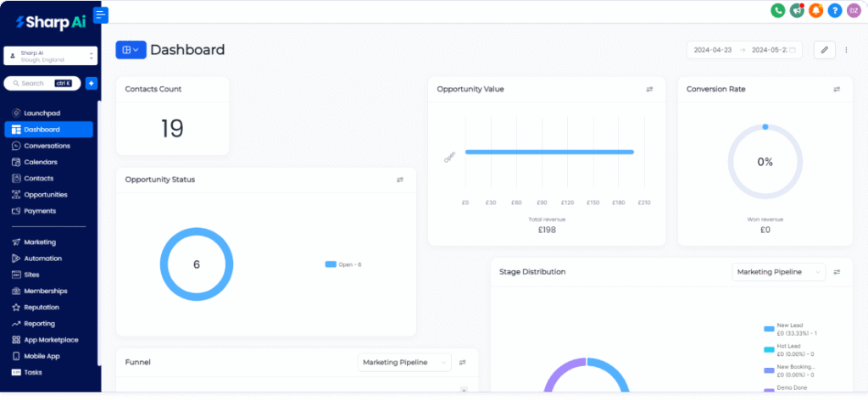Screen dimensions: 868x400
Task: Click the sidebar Search field
Action: click(41, 83)
